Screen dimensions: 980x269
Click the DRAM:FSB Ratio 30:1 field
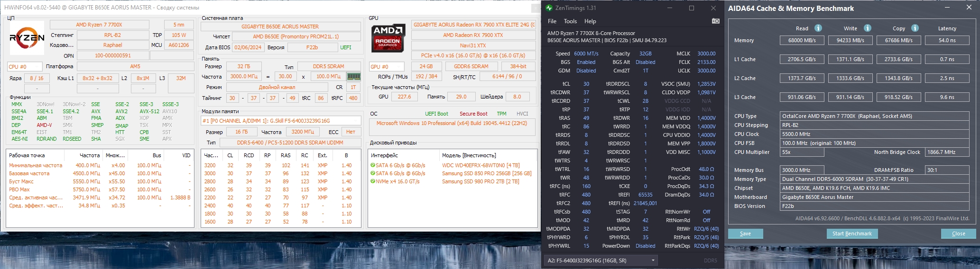click(x=947, y=170)
